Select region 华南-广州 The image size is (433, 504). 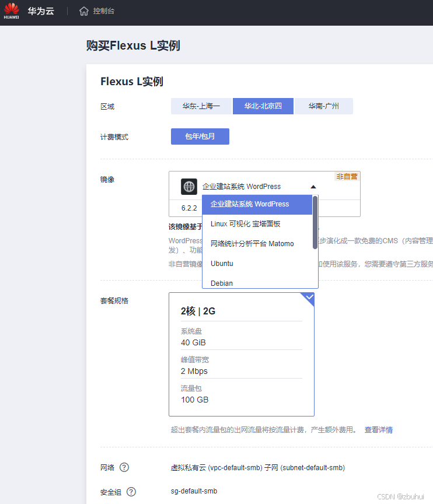coord(324,106)
